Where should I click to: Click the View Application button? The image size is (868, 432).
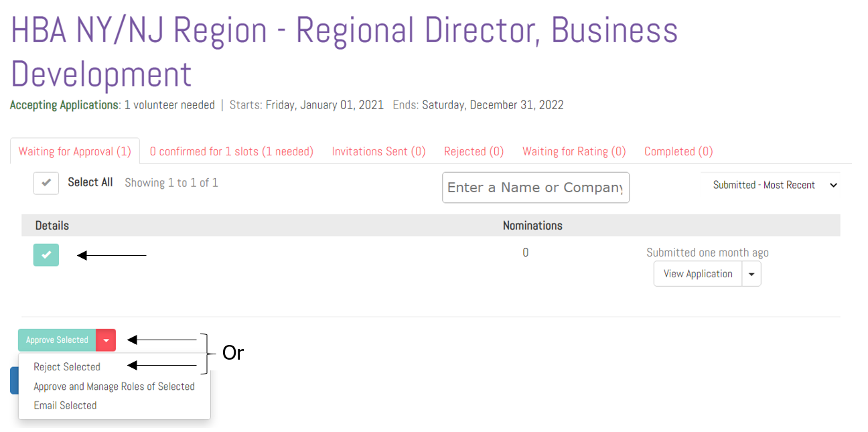697,274
